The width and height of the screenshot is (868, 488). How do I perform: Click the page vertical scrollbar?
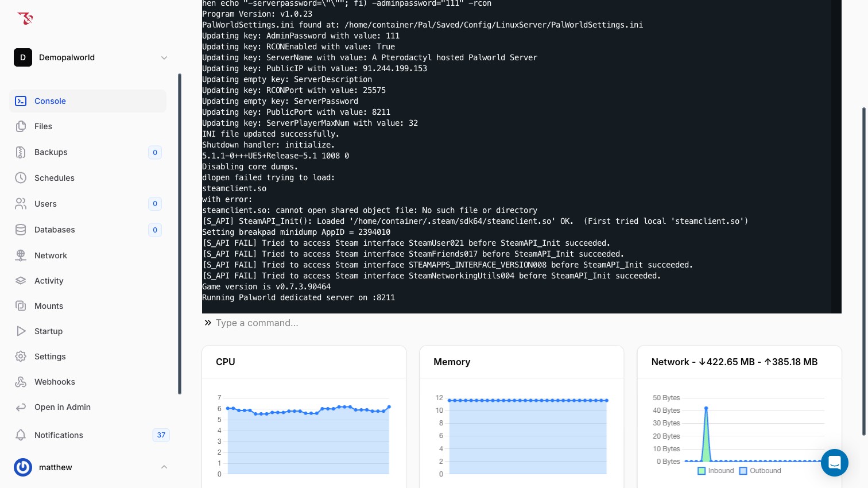point(864,271)
